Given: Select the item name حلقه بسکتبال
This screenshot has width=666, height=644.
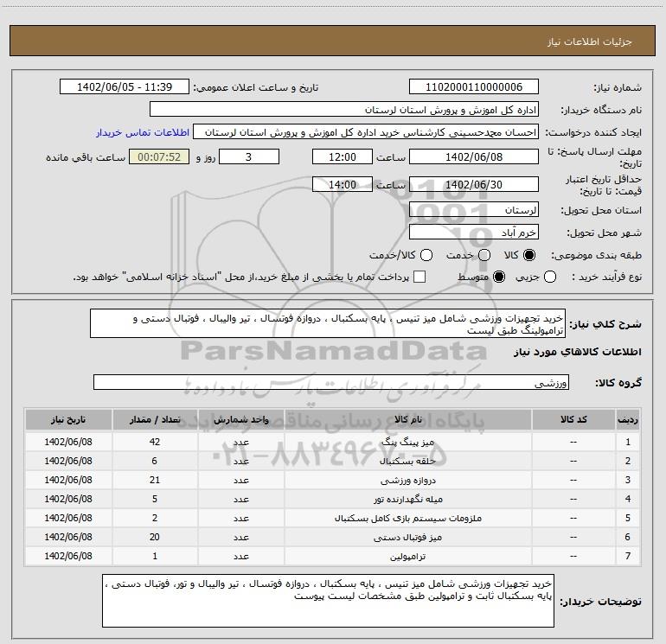Looking at the screenshot, I should 407,461.
